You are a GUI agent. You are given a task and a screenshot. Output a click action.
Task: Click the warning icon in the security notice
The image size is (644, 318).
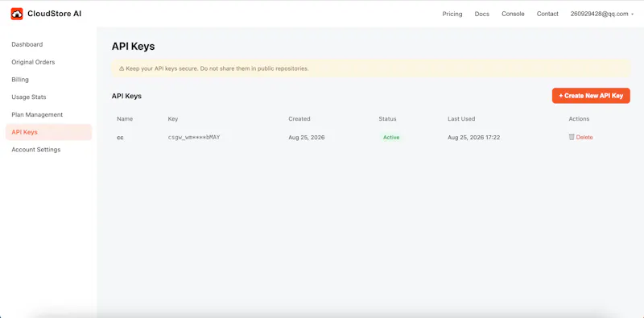(122, 68)
